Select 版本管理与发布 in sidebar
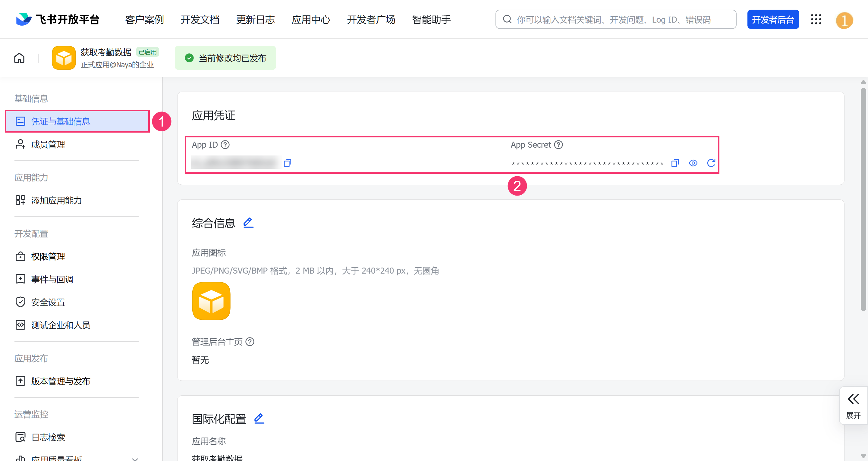The height and width of the screenshot is (461, 868). pyautogui.click(x=61, y=381)
